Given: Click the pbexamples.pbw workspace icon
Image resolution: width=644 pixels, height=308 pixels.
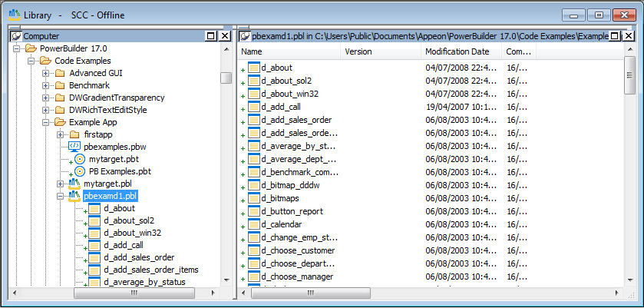Looking at the screenshot, I should (74, 146).
